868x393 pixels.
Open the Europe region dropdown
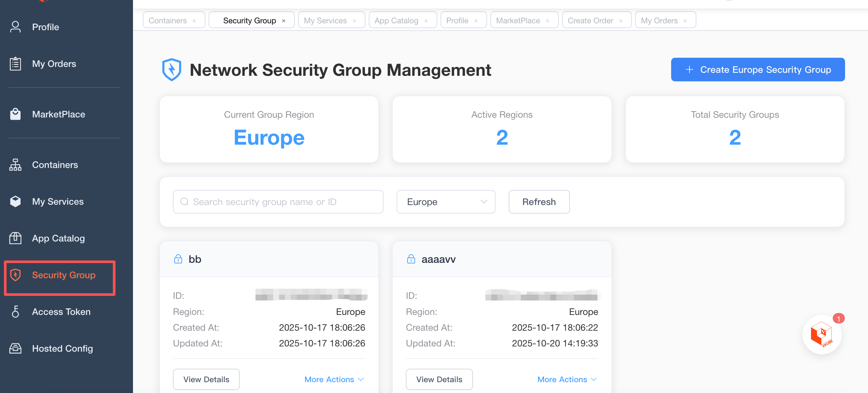click(x=445, y=202)
